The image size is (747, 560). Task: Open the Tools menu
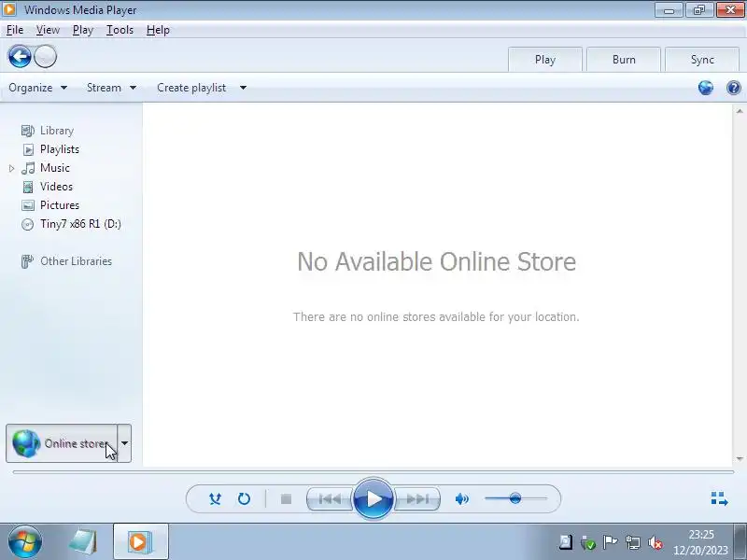[120, 30]
